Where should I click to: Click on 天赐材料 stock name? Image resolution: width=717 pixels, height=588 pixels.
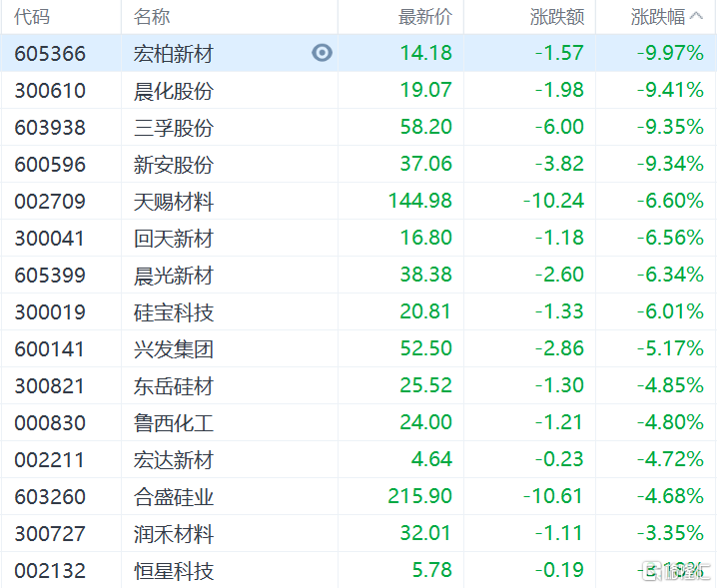point(174,202)
